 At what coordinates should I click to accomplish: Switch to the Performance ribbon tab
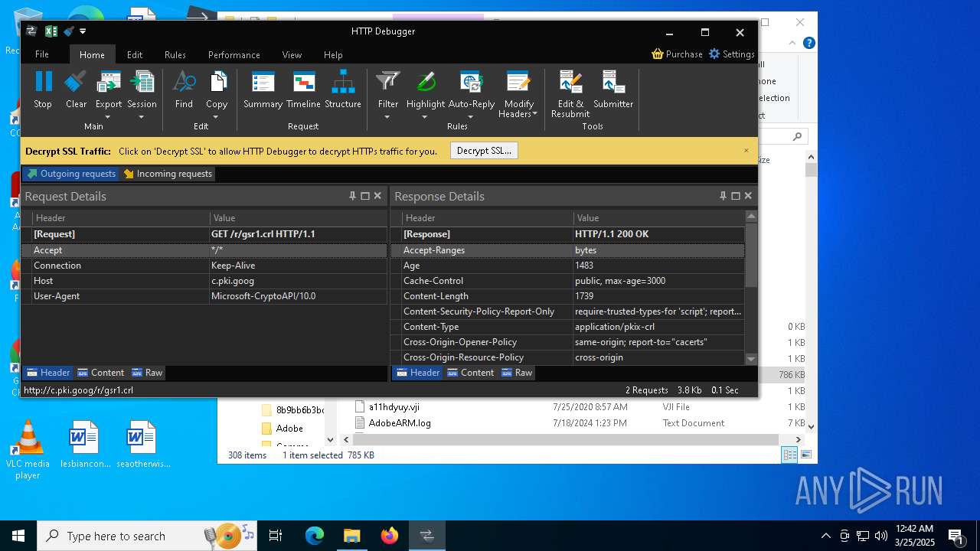(x=234, y=54)
